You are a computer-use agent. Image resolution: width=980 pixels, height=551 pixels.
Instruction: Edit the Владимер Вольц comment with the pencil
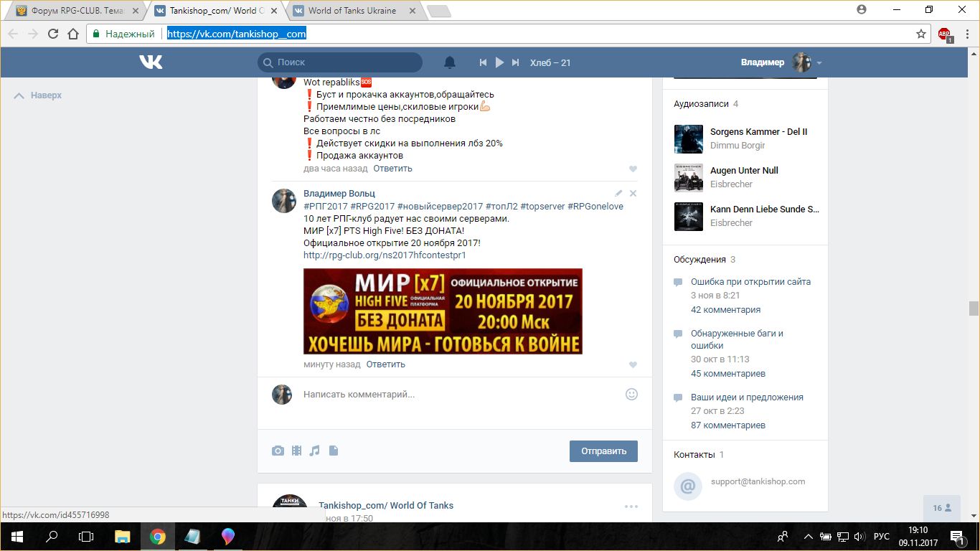pos(618,194)
